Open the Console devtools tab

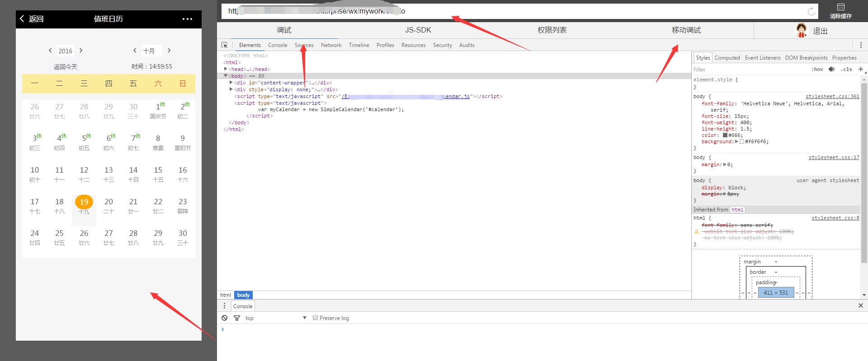tap(278, 45)
